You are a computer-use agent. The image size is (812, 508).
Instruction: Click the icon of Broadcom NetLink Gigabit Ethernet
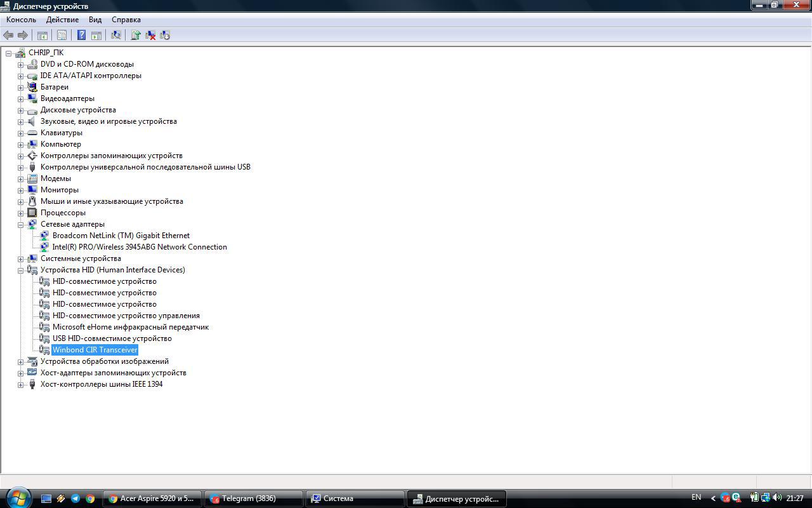click(x=44, y=236)
